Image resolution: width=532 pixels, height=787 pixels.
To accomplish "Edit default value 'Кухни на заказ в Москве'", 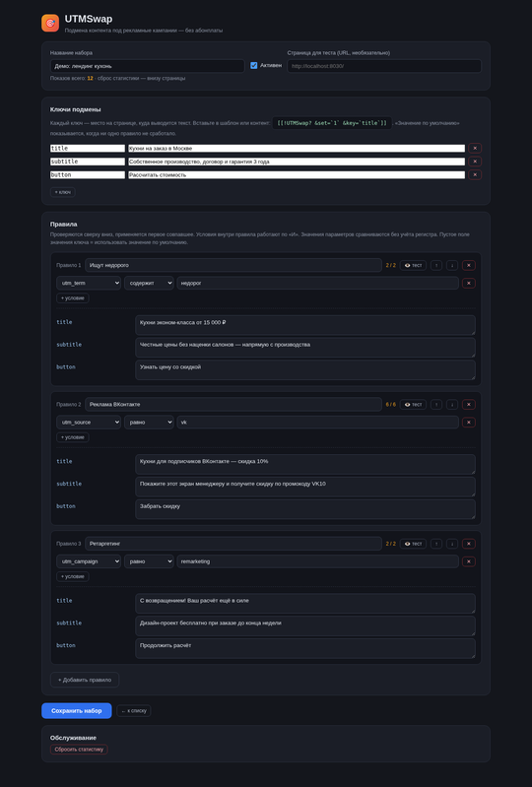I will 297,148.
